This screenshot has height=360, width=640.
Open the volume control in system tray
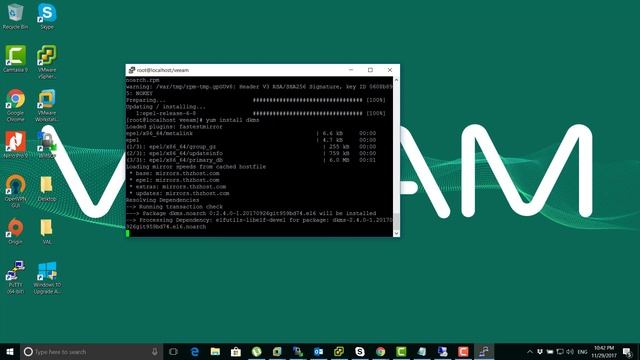pos(570,351)
